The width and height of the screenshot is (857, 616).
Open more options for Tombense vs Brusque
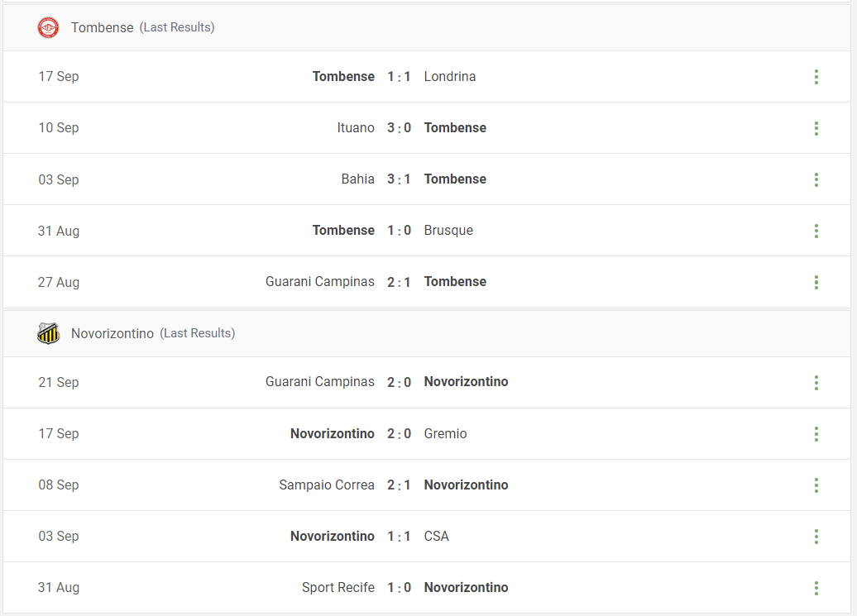(816, 231)
